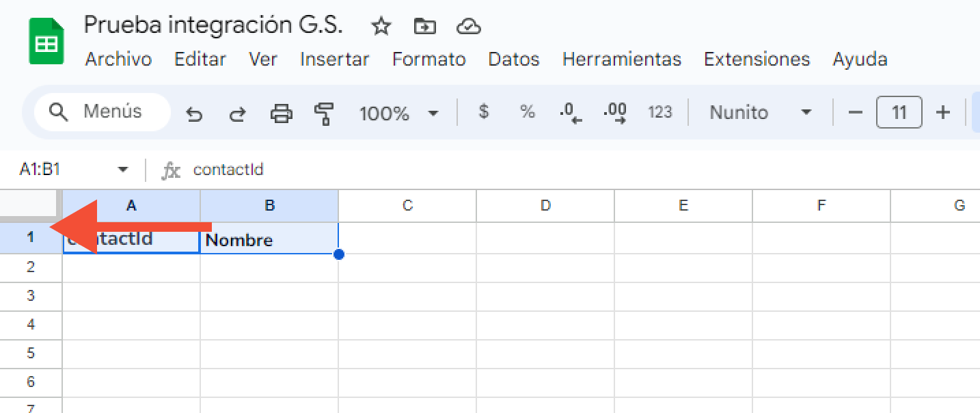This screenshot has width=980, height=413.
Task: Check cloud save status icon
Action: coord(468,27)
